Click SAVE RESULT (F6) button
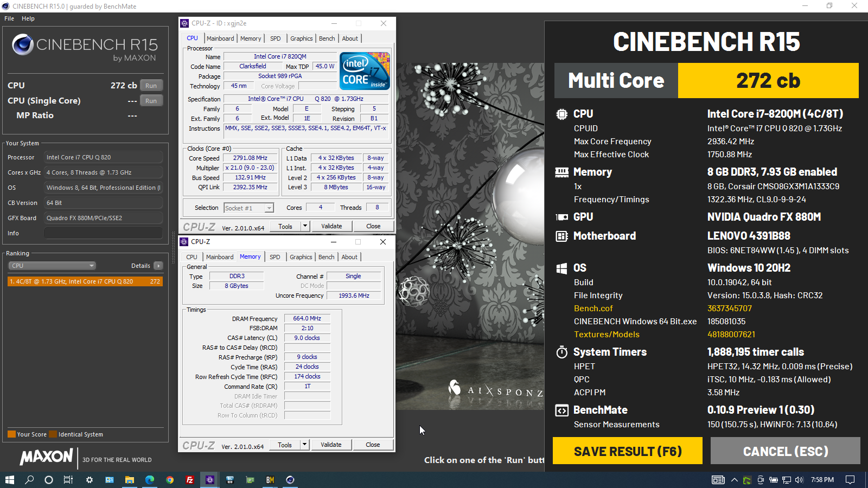The height and width of the screenshot is (488, 868). coord(628,451)
